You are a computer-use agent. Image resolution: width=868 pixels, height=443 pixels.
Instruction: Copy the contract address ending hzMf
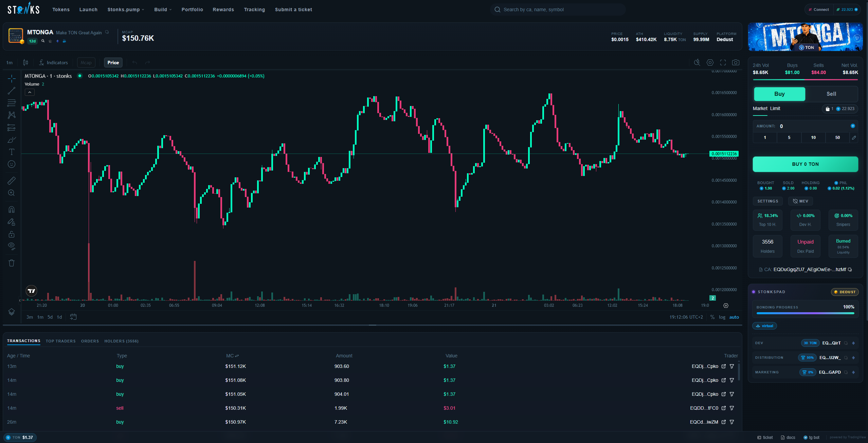tap(849, 269)
